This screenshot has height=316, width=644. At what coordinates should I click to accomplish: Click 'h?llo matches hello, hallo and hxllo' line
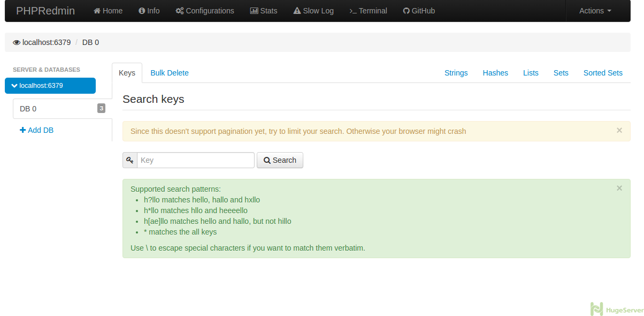(x=202, y=200)
